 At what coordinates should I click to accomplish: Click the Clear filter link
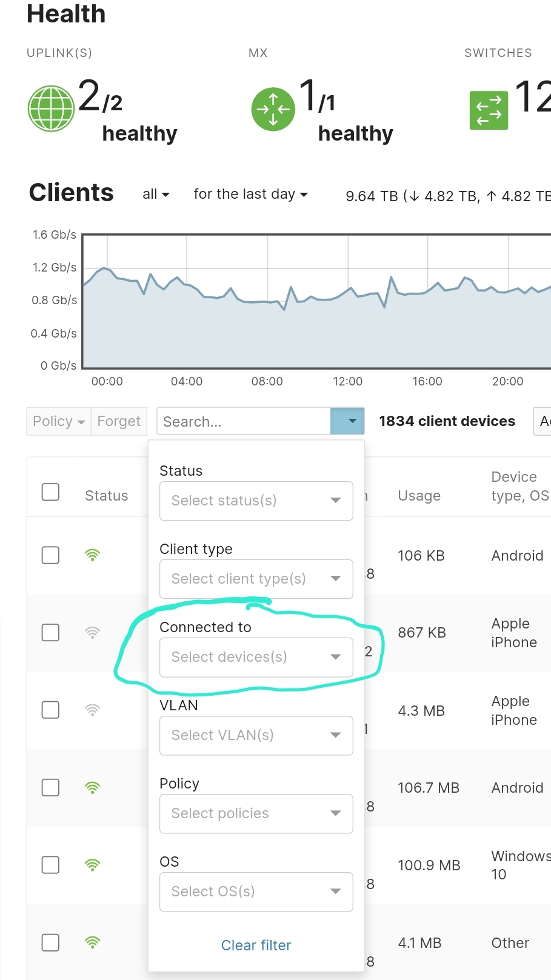[x=256, y=945]
